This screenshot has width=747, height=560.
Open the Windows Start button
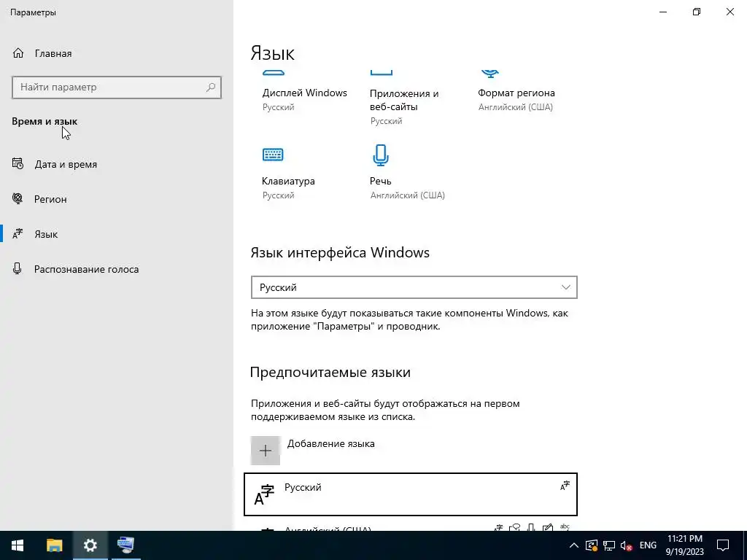(x=18, y=545)
